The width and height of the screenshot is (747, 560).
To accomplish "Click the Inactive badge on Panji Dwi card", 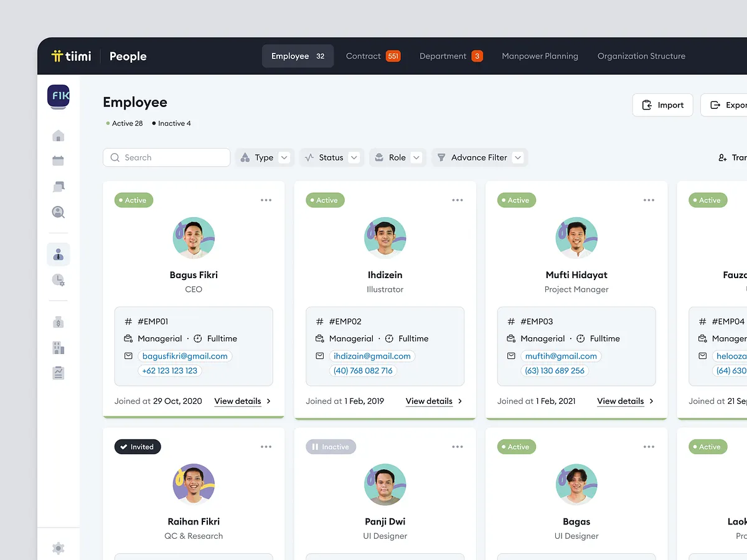I will pos(331,447).
